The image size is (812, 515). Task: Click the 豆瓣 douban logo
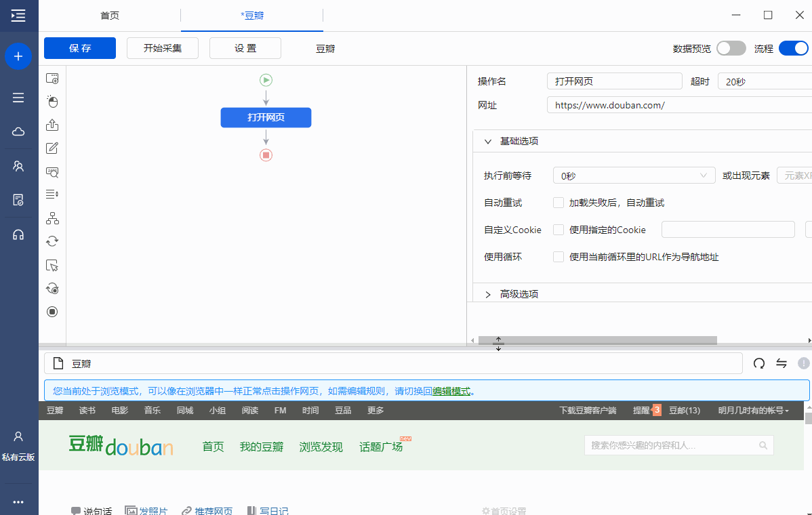(x=121, y=446)
